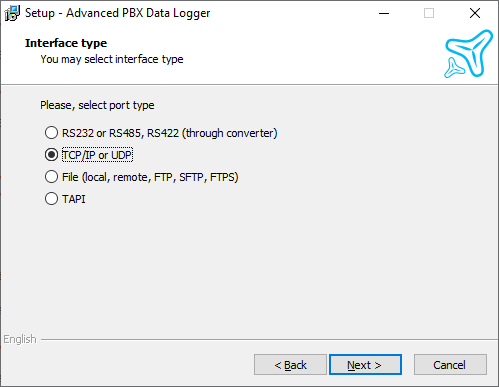Go to the previous step with Back
The image size is (499, 387).
[x=290, y=365]
